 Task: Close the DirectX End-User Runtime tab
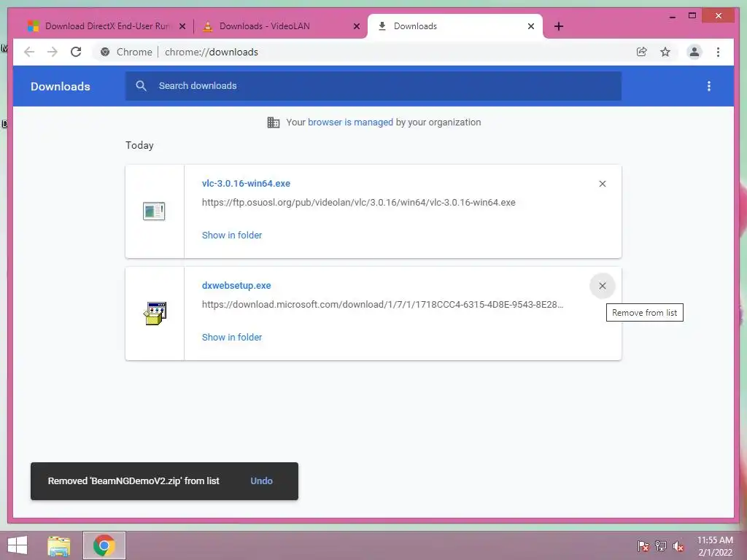(x=182, y=27)
